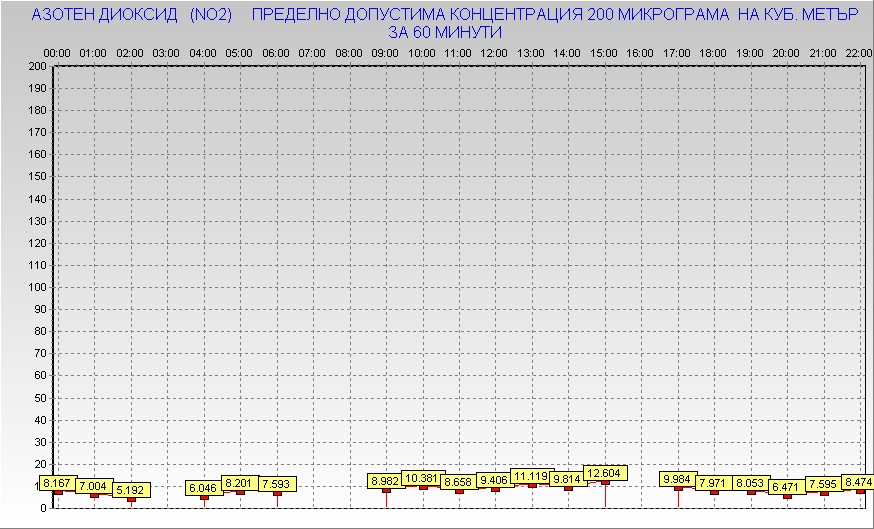Select the 8.201 data label
Viewport: 874px width, 529px height.
pyautogui.click(x=240, y=483)
